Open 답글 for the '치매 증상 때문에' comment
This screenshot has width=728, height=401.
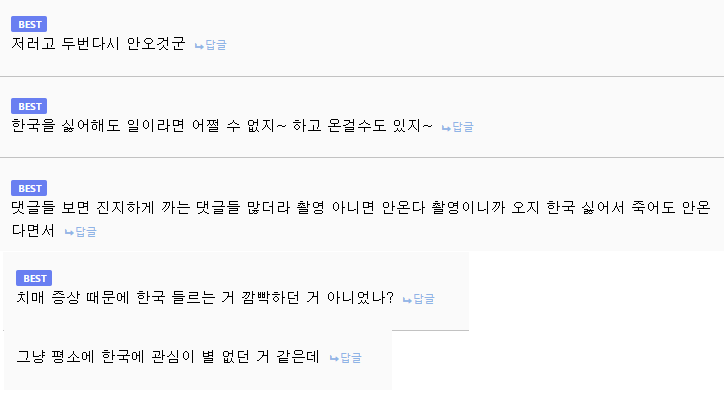pyautogui.click(x=423, y=299)
